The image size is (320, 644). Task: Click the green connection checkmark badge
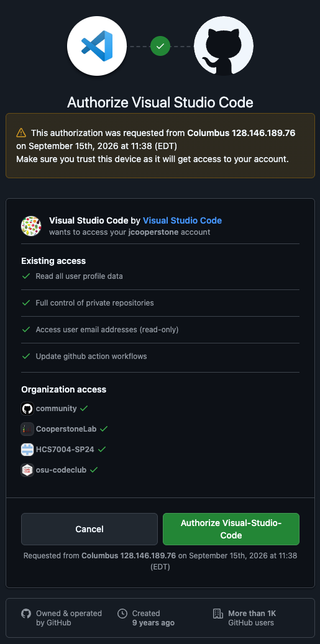160,46
